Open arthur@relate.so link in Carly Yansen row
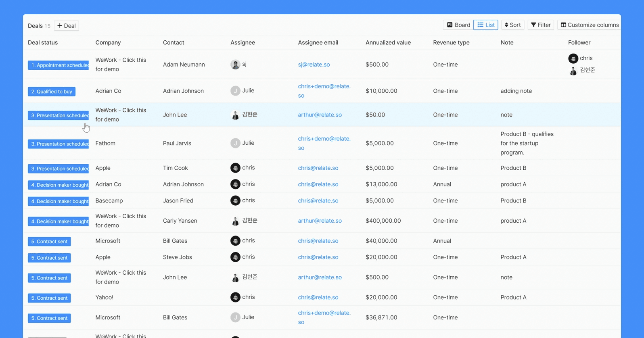This screenshot has height=338, width=644. [320, 221]
